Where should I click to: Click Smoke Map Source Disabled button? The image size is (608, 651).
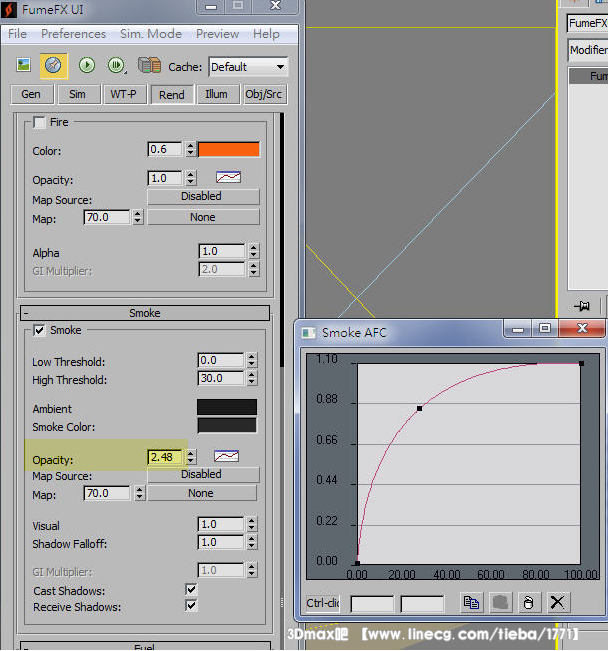[203, 474]
